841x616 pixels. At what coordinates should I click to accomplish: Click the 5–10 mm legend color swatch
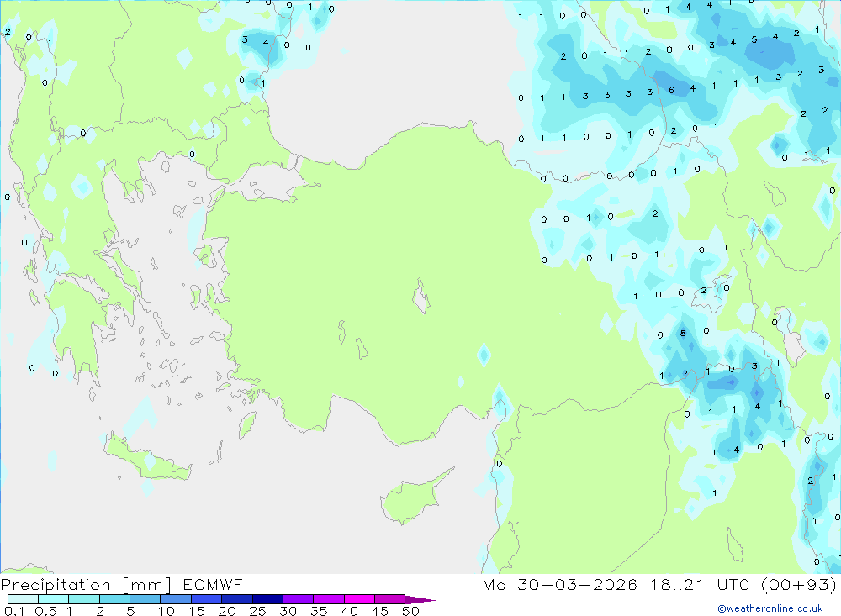click(145, 599)
